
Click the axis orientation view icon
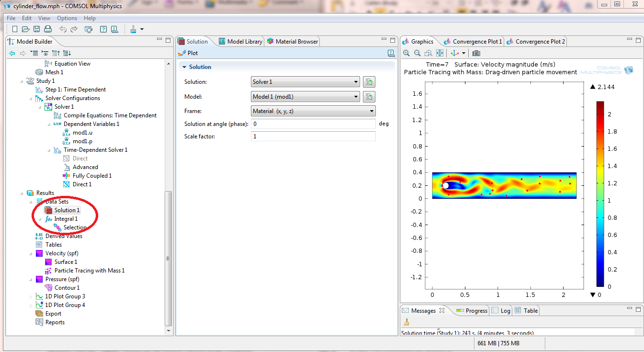pos(455,53)
